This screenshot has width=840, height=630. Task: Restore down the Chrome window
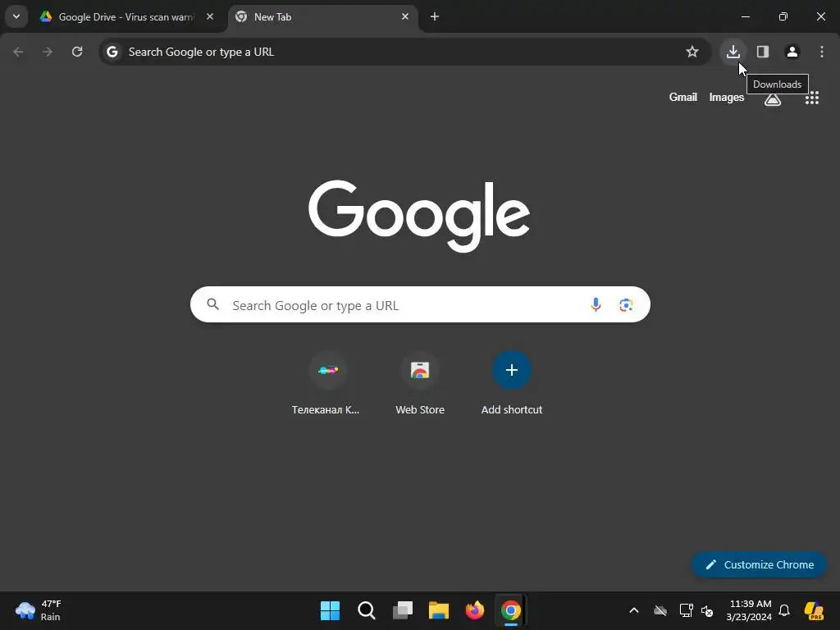pyautogui.click(x=783, y=16)
